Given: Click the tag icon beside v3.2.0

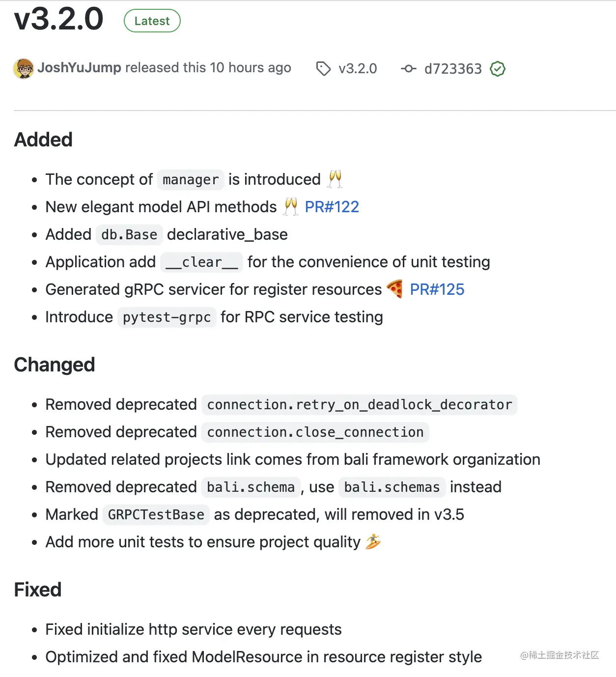Looking at the screenshot, I should click(323, 69).
